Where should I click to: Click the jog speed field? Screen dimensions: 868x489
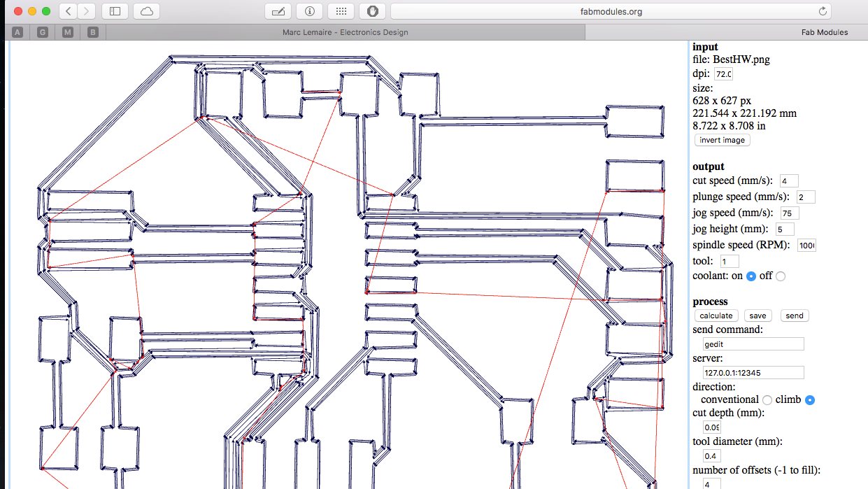(790, 213)
